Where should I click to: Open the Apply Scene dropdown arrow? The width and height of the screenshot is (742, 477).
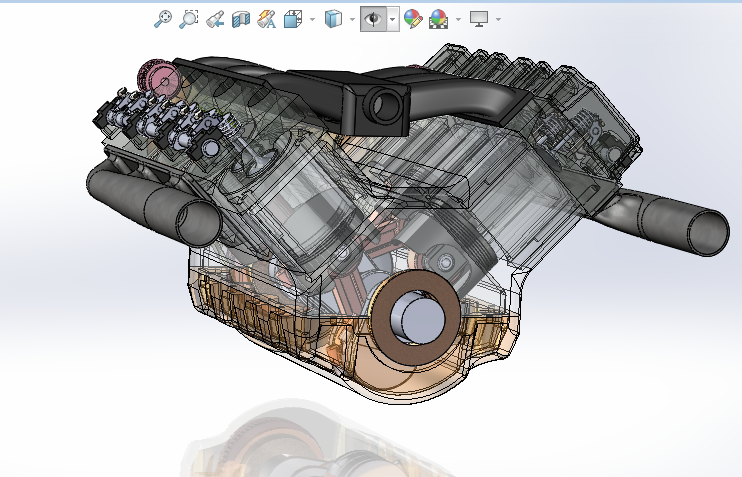tap(458, 19)
